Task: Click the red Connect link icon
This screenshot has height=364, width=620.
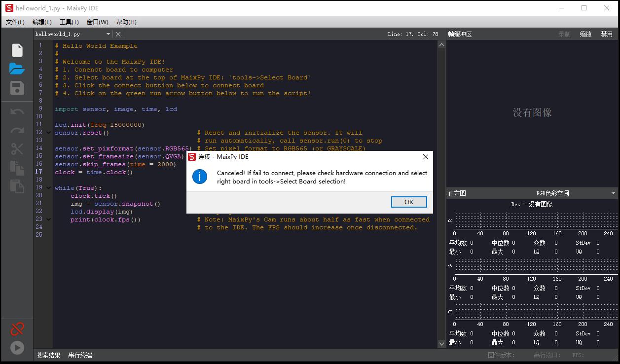Action: tap(17, 328)
